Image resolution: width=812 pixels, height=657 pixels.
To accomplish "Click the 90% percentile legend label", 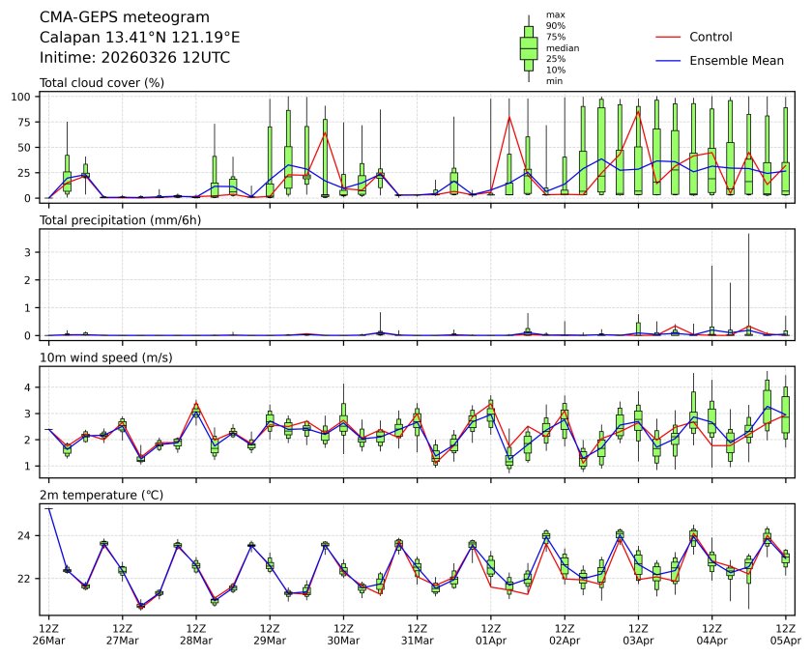I will coord(556,25).
